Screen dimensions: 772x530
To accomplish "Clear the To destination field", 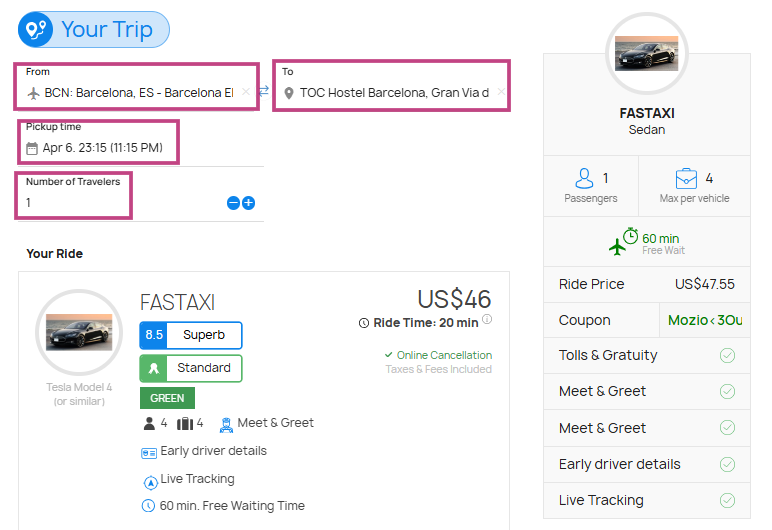I will pos(501,92).
